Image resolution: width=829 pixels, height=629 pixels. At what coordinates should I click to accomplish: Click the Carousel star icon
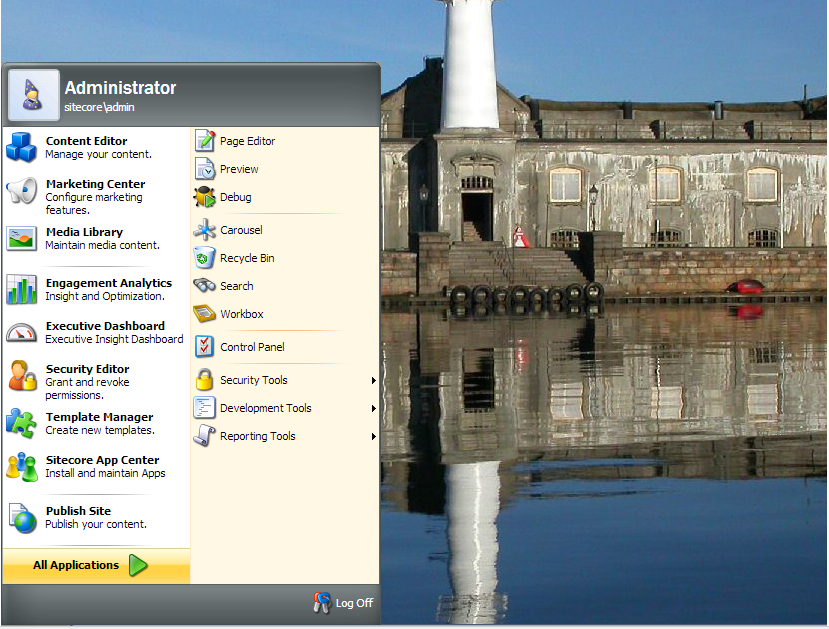[x=205, y=230]
